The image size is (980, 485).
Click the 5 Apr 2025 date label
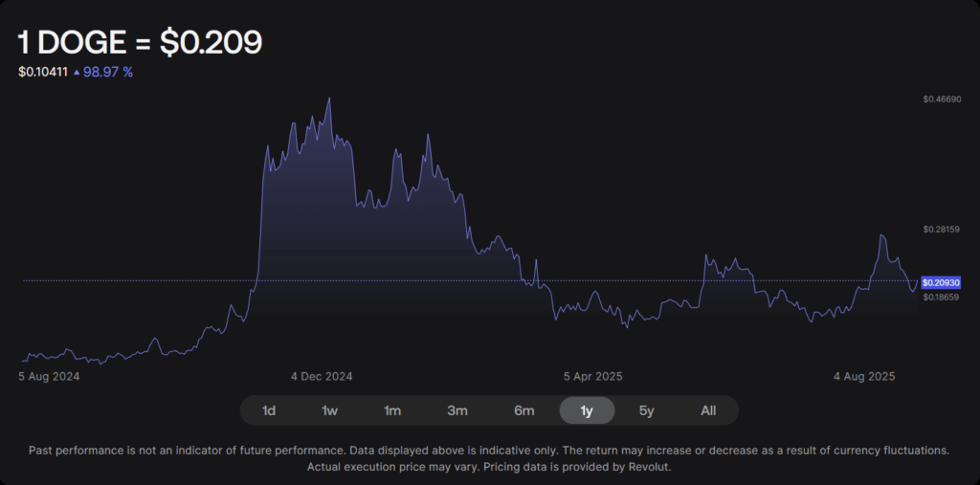click(x=593, y=376)
